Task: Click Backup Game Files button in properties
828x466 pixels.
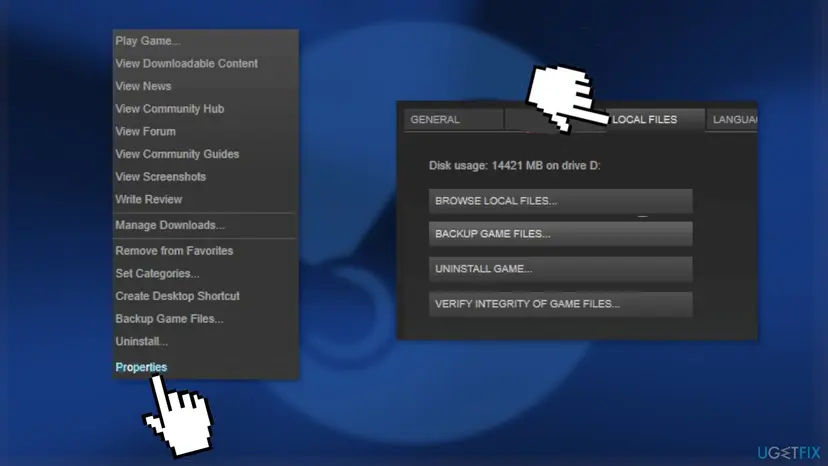Action: click(560, 234)
